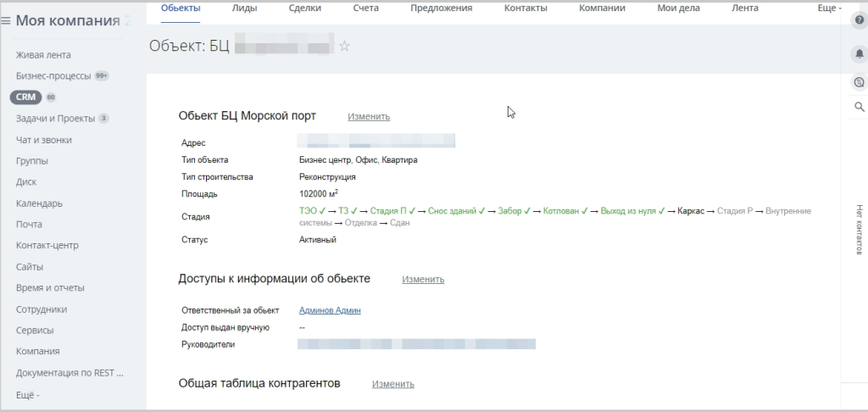Expand the Еще dropdown in top tabs
The width and height of the screenshot is (868, 412).
(829, 8)
